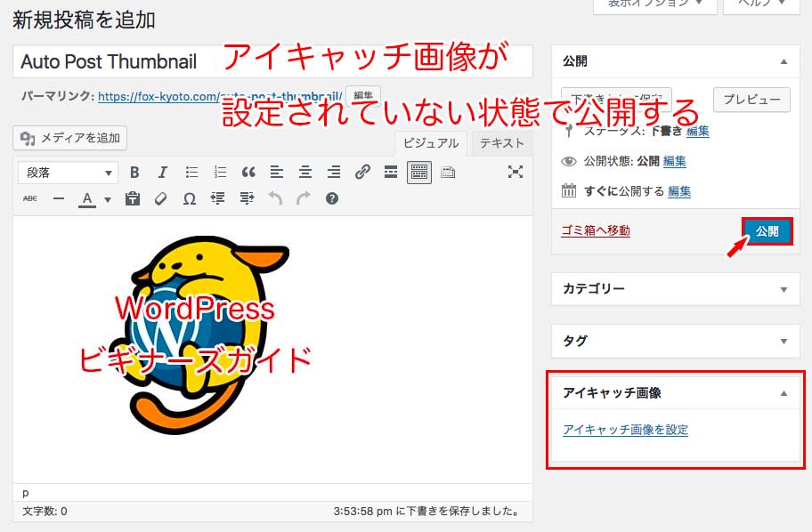Click the アイキャッチ画像を設定 link
The height and width of the screenshot is (532, 812).
pyautogui.click(x=626, y=430)
